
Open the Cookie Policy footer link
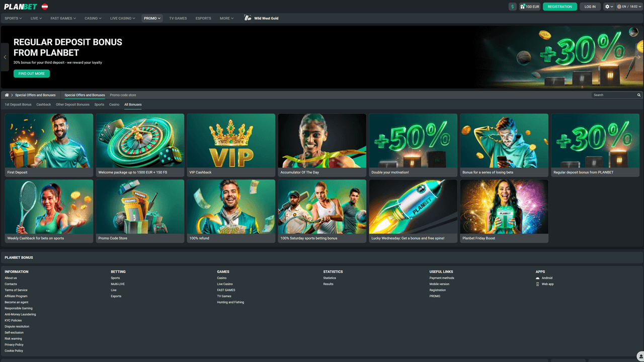[14, 350]
